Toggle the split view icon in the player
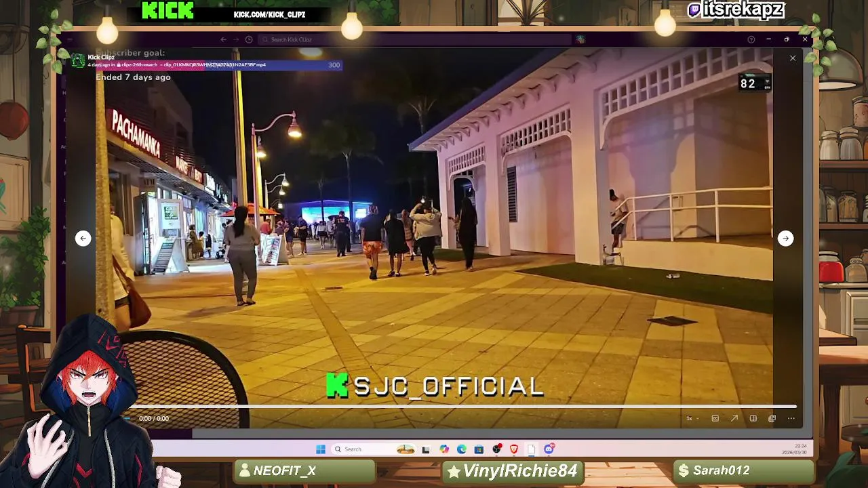This screenshot has width=868, height=488. pos(753,418)
